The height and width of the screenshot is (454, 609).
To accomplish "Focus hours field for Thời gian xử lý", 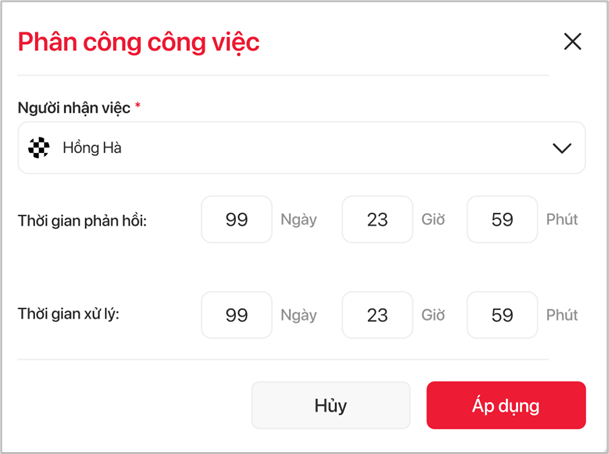I will tap(377, 315).
